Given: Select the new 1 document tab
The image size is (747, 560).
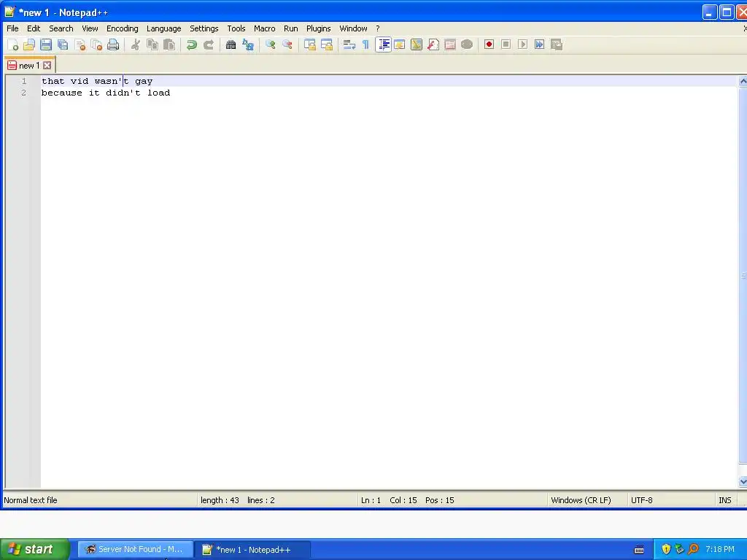Looking at the screenshot, I should click(x=28, y=66).
